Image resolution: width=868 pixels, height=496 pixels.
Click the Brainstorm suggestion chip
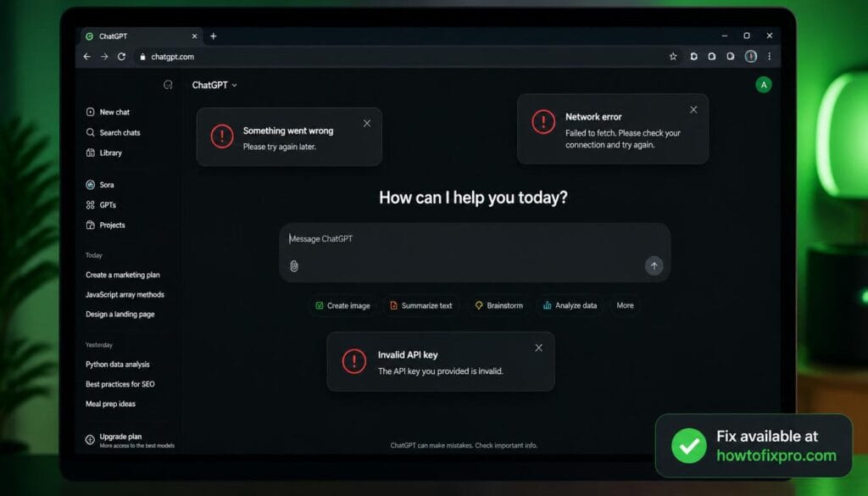coord(498,305)
